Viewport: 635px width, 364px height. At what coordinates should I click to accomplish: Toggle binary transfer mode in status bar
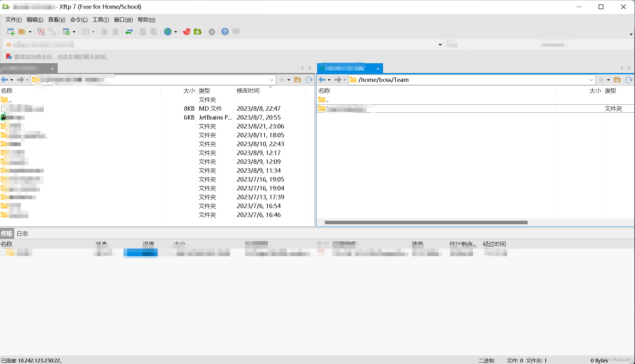(x=487, y=360)
